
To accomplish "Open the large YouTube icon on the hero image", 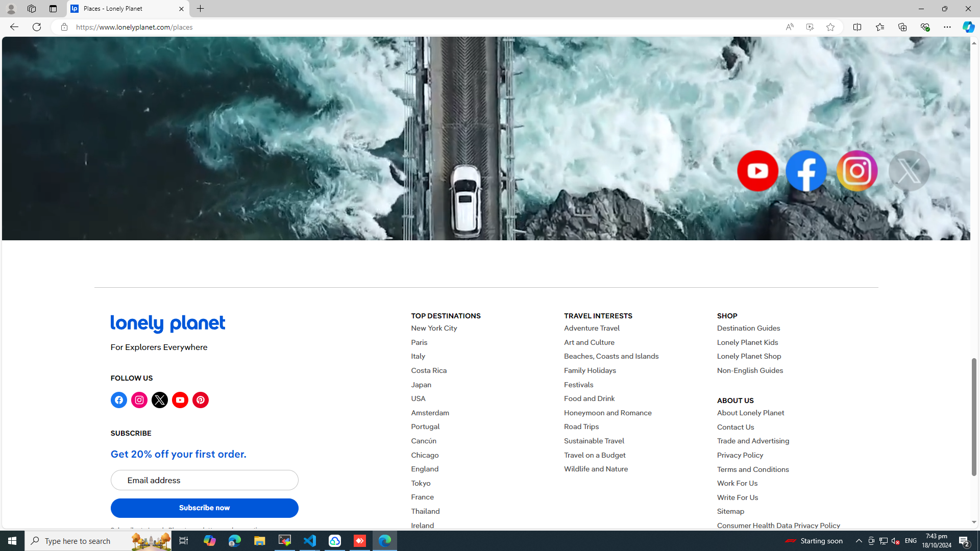I will pos(757,171).
